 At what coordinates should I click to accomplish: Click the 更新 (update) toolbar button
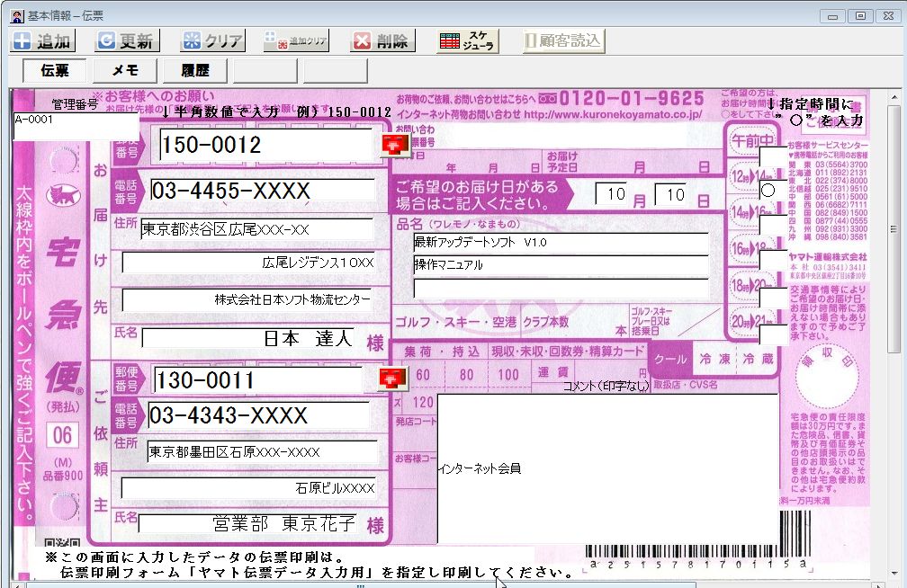pos(127,41)
